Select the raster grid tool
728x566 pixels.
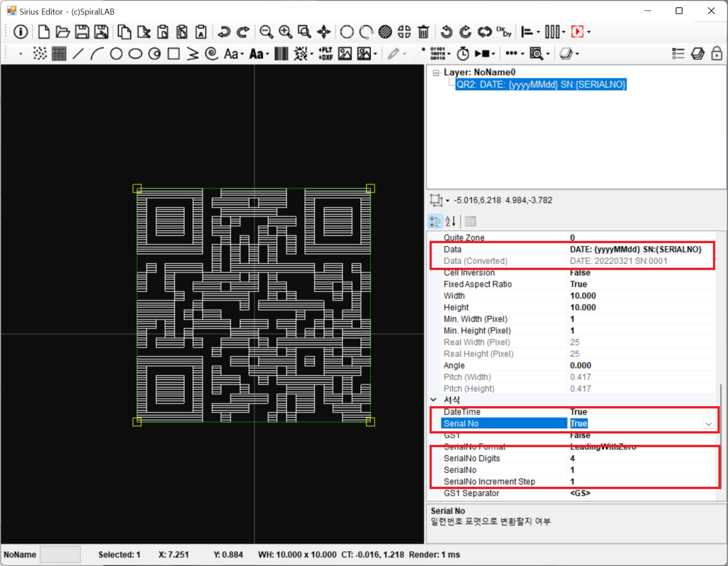pos(59,53)
